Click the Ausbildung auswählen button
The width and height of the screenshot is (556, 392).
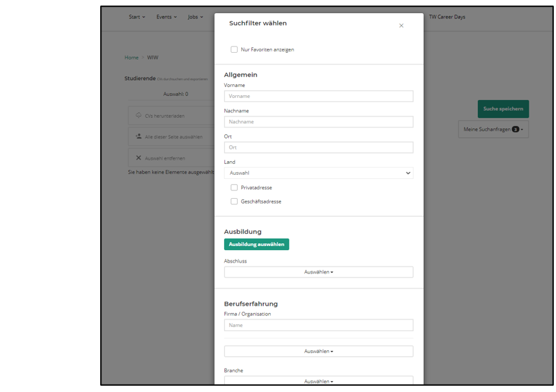tap(256, 244)
